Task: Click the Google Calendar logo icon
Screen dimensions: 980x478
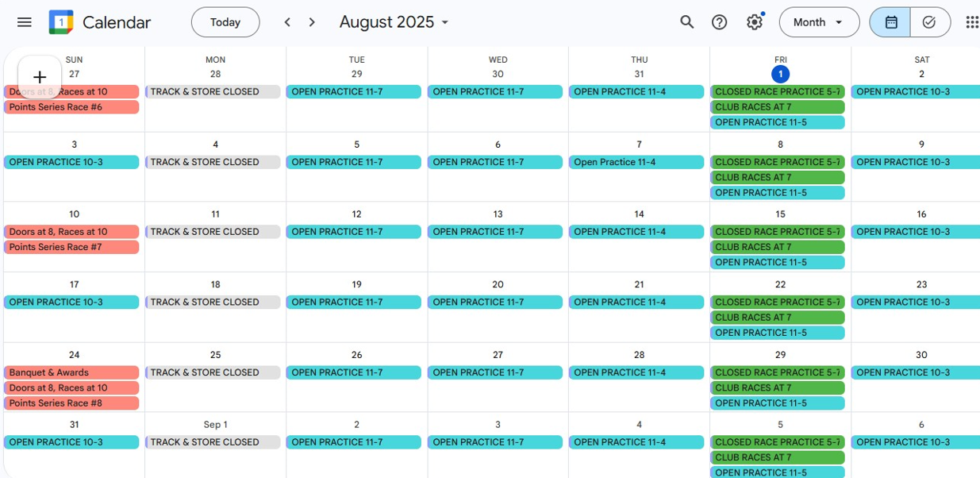Action: pyautogui.click(x=61, y=22)
